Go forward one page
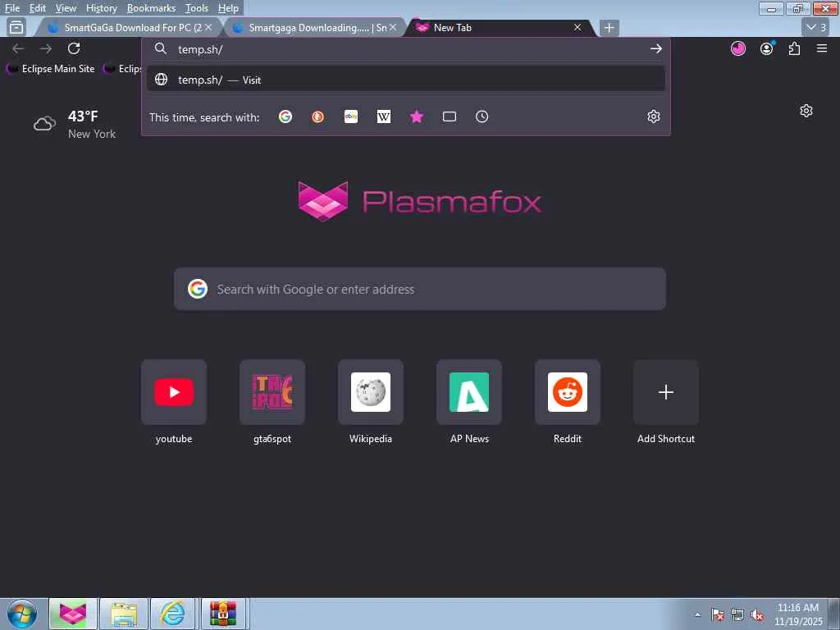This screenshot has height=630, width=840. [46, 48]
